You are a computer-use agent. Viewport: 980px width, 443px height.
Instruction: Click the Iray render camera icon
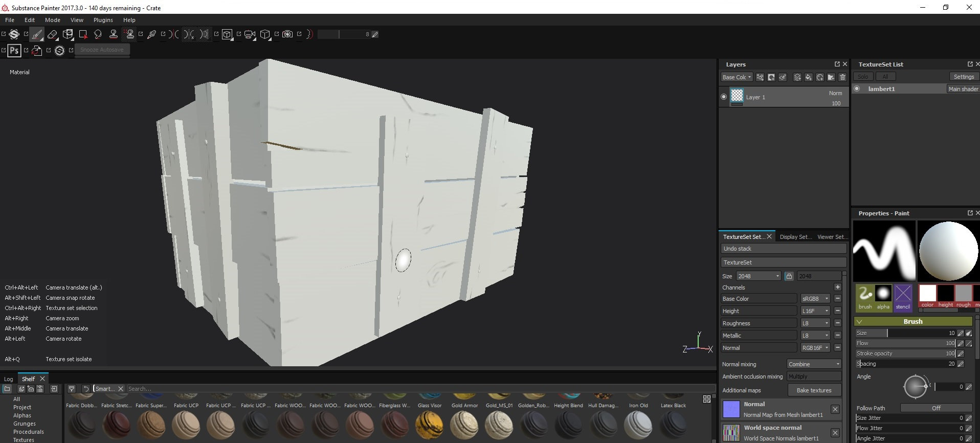coord(287,34)
